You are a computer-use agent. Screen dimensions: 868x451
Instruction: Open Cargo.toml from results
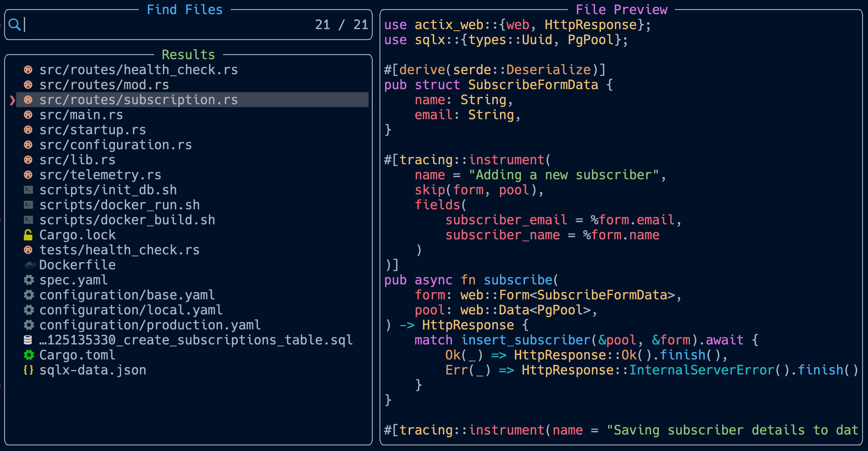point(192,355)
